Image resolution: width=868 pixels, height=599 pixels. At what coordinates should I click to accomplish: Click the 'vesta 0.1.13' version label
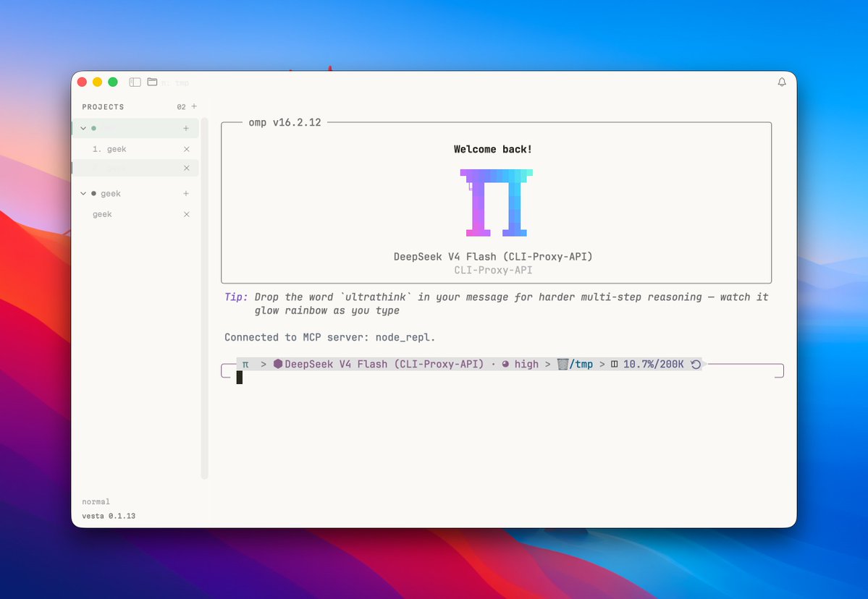pos(109,516)
